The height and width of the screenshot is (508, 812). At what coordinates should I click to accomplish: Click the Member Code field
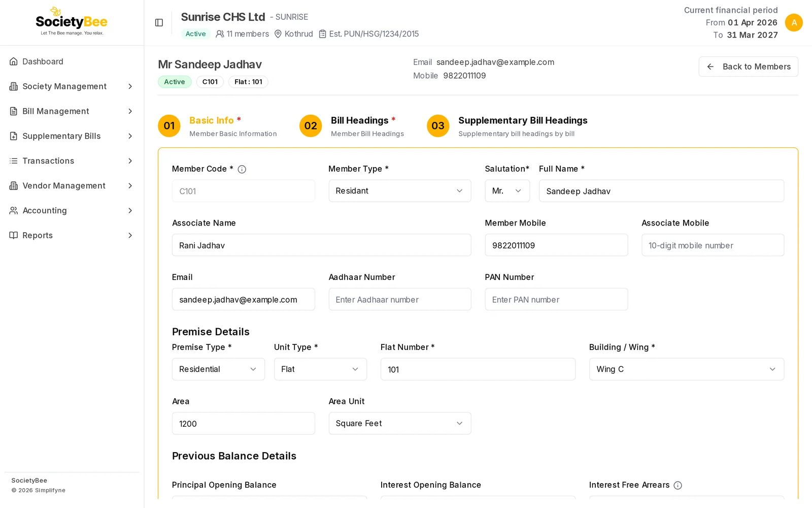coord(244,191)
